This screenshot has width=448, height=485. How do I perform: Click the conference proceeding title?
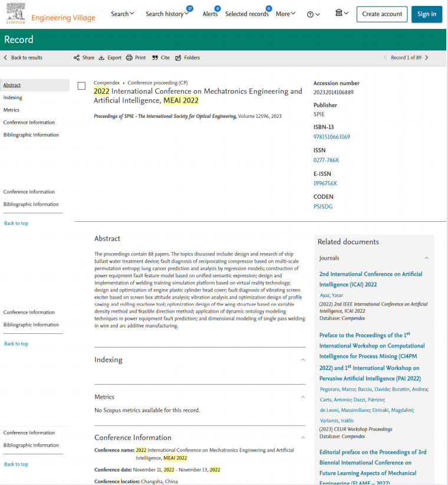click(x=197, y=96)
